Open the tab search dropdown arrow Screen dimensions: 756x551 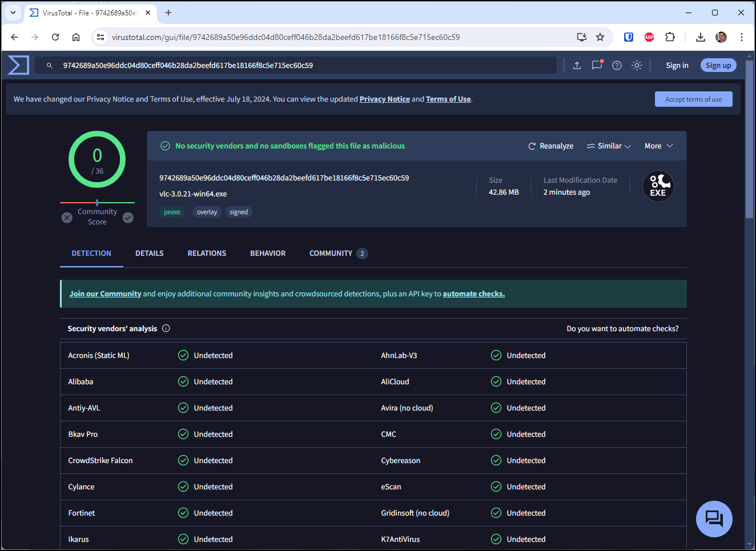coord(13,13)
